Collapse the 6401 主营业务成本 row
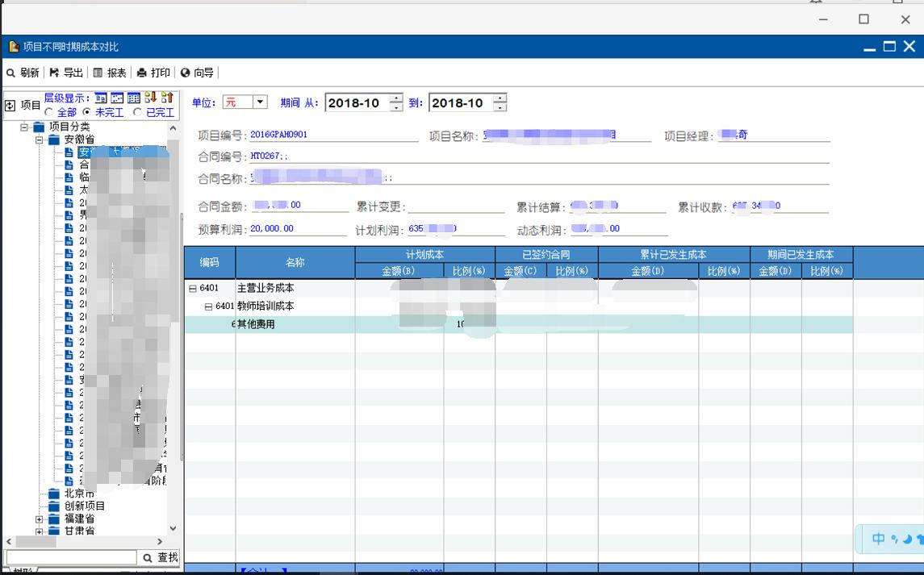The width and height of the screenshot is (924, 575). tap(193, 289)
